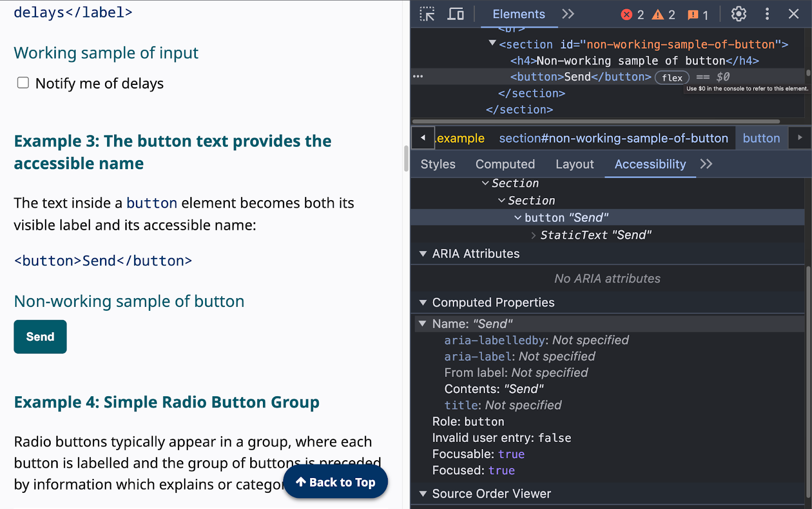Activate the inspect element picker icon
Viewport: 812px width, 509px height.
[427, 14]
